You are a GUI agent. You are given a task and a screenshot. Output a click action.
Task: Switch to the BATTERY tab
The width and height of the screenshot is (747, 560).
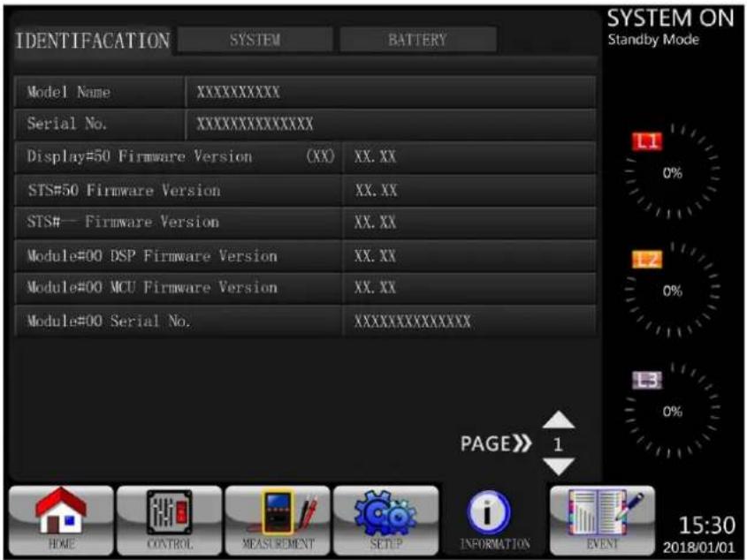418,40
